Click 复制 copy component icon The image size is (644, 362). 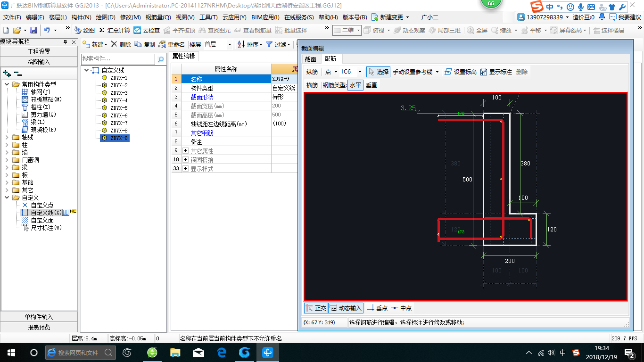(x=145, y=44)
